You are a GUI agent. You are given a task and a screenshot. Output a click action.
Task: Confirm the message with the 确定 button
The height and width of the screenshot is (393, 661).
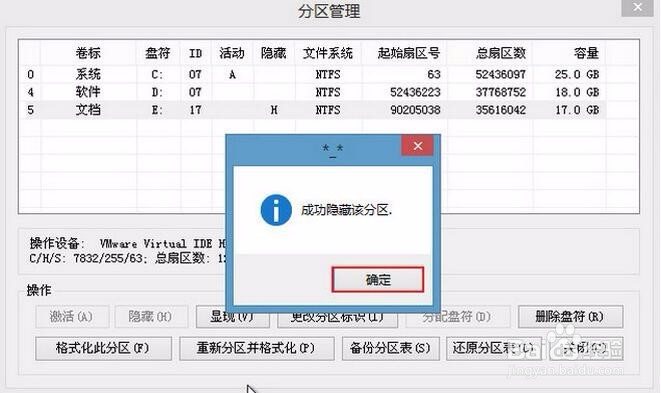[x=378, y=280]
